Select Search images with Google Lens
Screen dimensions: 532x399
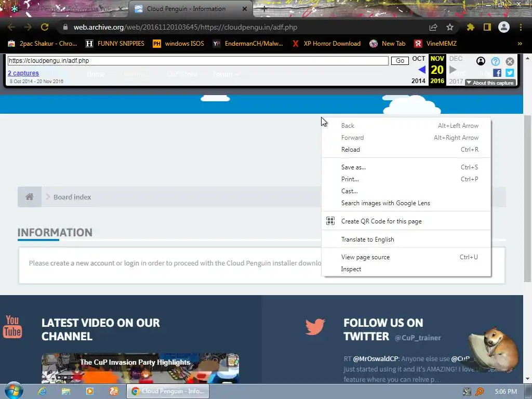click(406, 203)
